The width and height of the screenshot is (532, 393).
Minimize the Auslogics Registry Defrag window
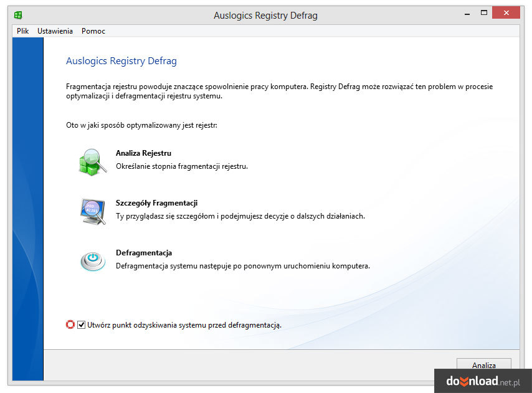pyautogui.click(x=467, y=13)
